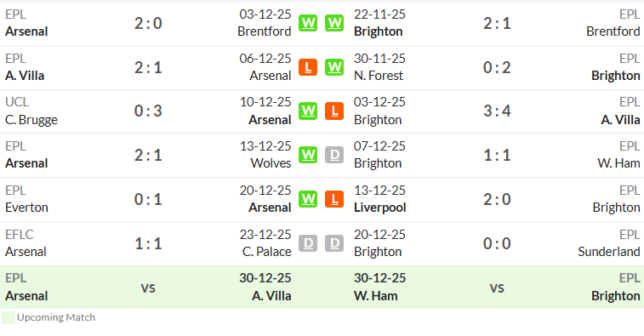Click the W badge for N. Forest vs Brighton
644x336 pixels.
(334, 67)
